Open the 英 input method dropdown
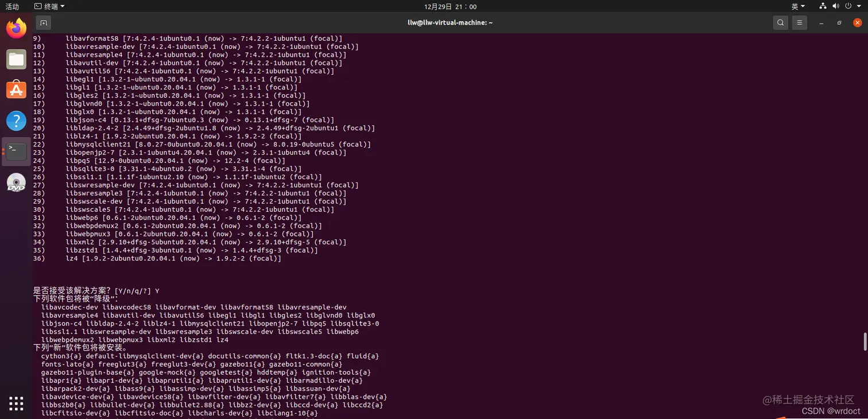The width and height of the screenshot is (868, 419). (x=798, y=6)
